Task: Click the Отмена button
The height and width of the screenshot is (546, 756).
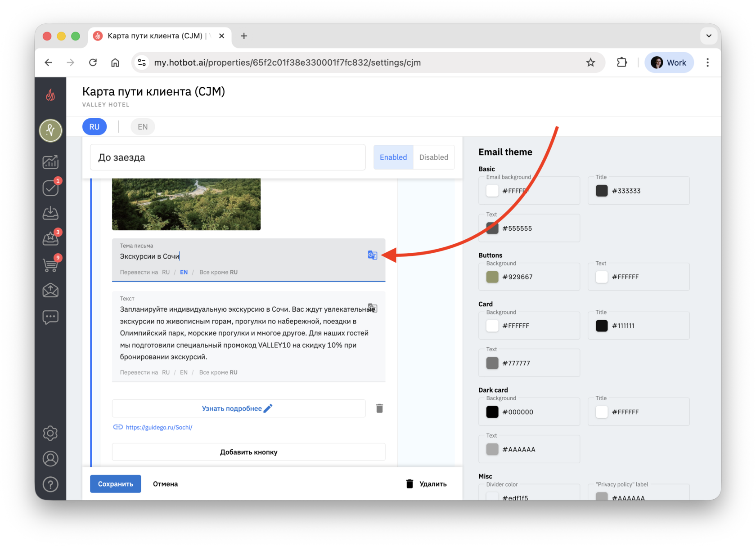Action: pos(166,484)
